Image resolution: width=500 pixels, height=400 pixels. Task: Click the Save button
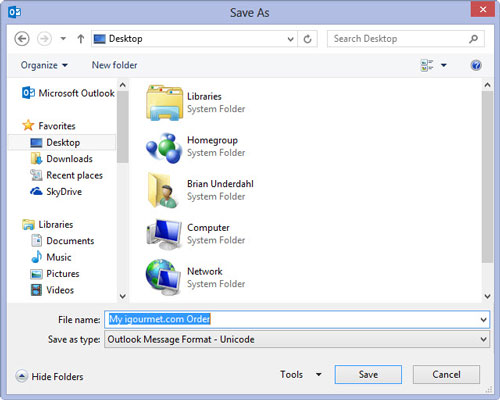(x=368, y=374)
